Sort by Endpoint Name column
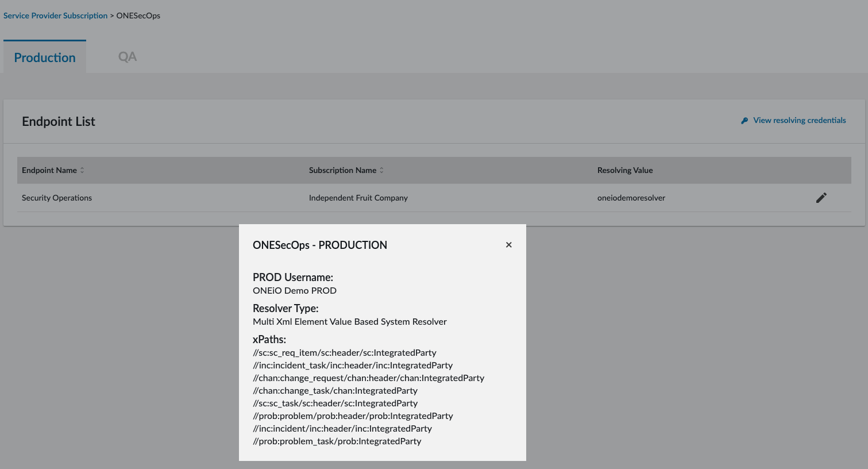Image resolution: width=868 pixels, height=469 pixels. 53,170
